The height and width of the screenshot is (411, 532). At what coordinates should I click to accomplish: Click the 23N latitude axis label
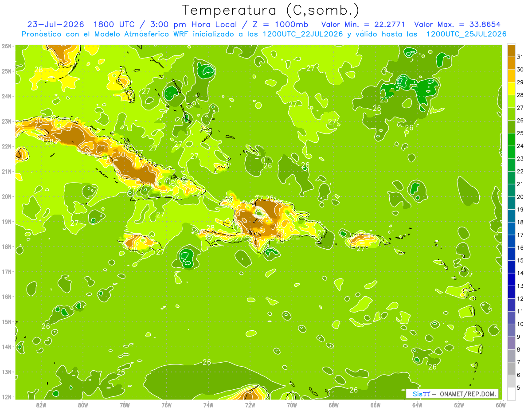tap(7, 121)
